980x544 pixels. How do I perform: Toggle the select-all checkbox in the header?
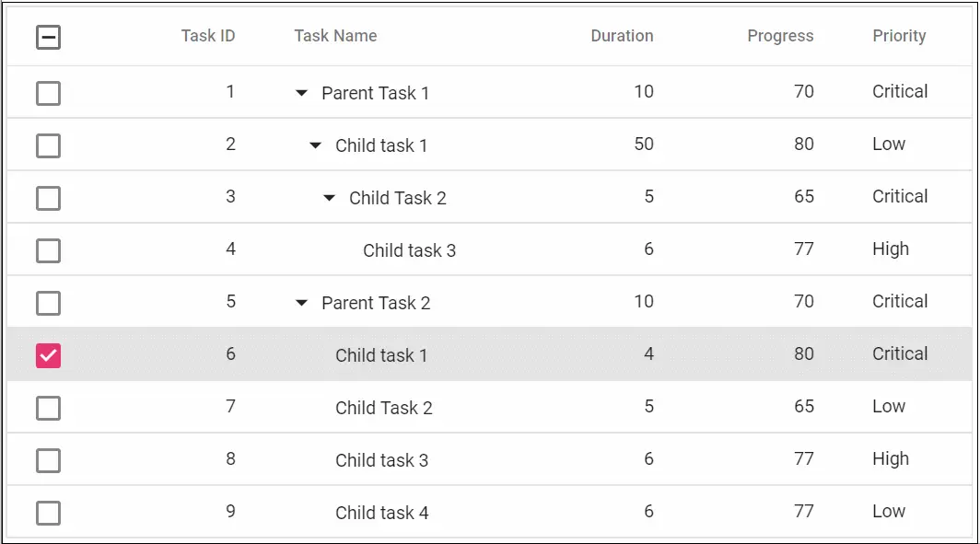tap(48, 38)
